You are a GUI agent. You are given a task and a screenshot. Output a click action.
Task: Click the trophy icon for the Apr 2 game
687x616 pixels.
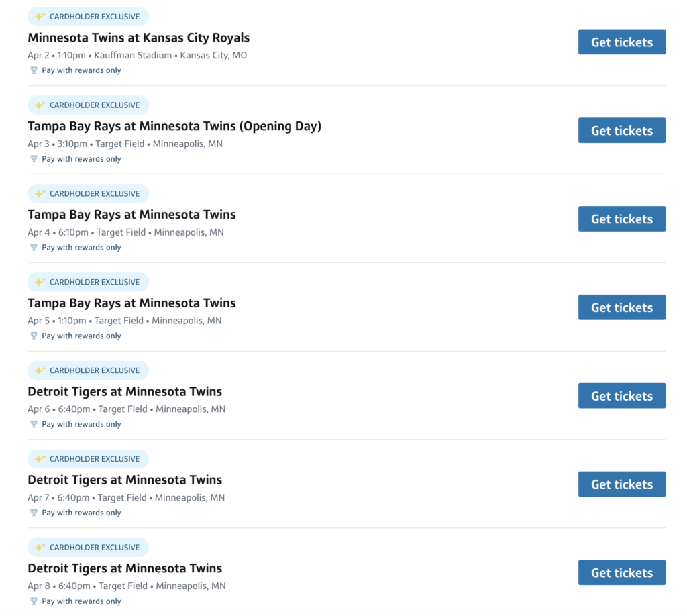[x=34, y=70]
